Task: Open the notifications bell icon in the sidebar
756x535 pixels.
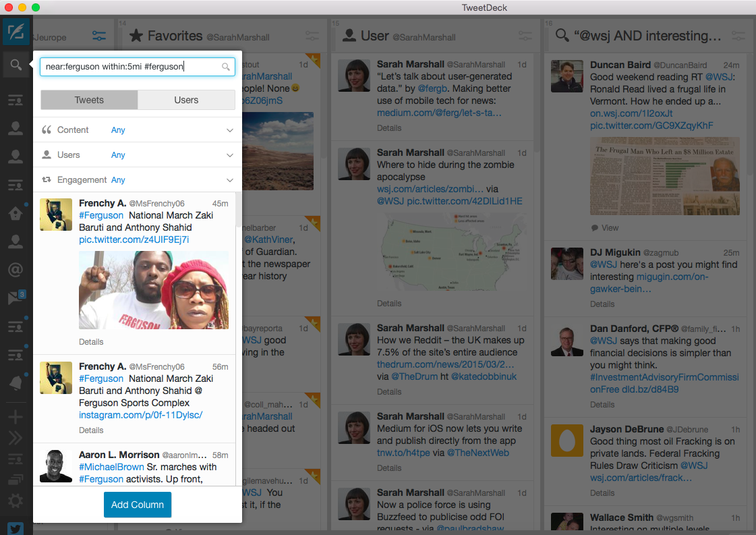Action: click(16, 383)
